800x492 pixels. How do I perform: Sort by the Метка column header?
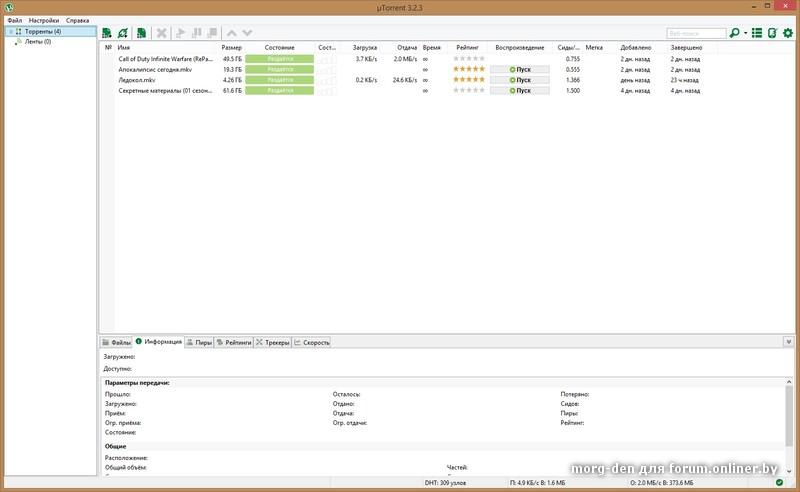[594, 47]
